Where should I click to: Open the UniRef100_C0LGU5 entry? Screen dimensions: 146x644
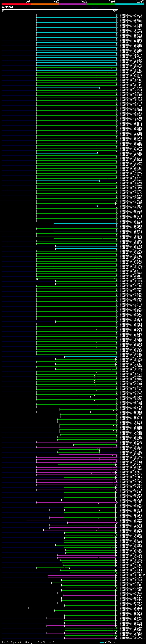coord(131,502)
